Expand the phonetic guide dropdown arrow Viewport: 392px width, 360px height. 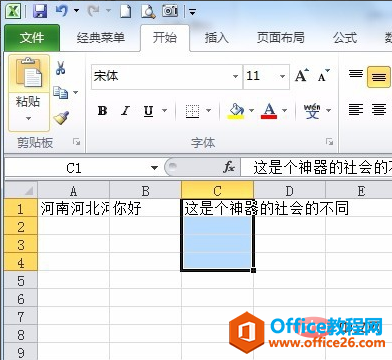point(328,110)
